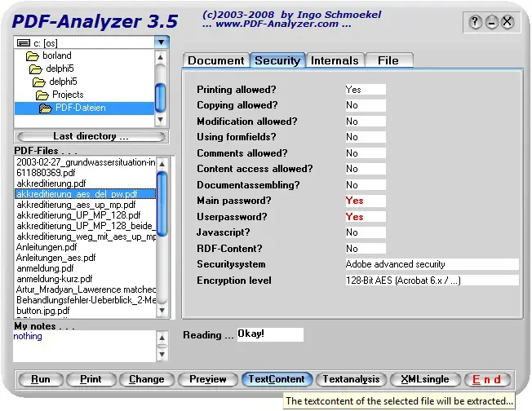Switch to the Security tab

click(277, 60)
